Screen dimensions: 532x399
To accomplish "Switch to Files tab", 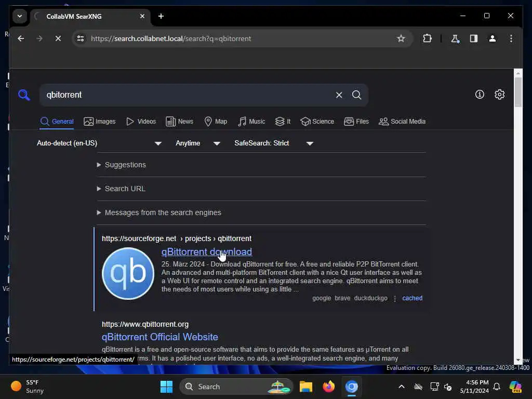I will click(x=356, y=122).
